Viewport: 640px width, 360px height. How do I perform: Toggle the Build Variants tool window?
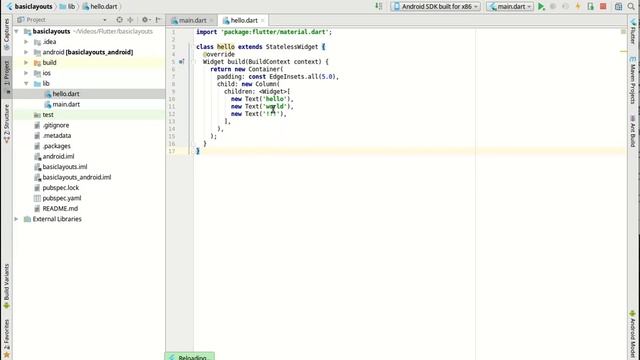(x=7, y=287)
